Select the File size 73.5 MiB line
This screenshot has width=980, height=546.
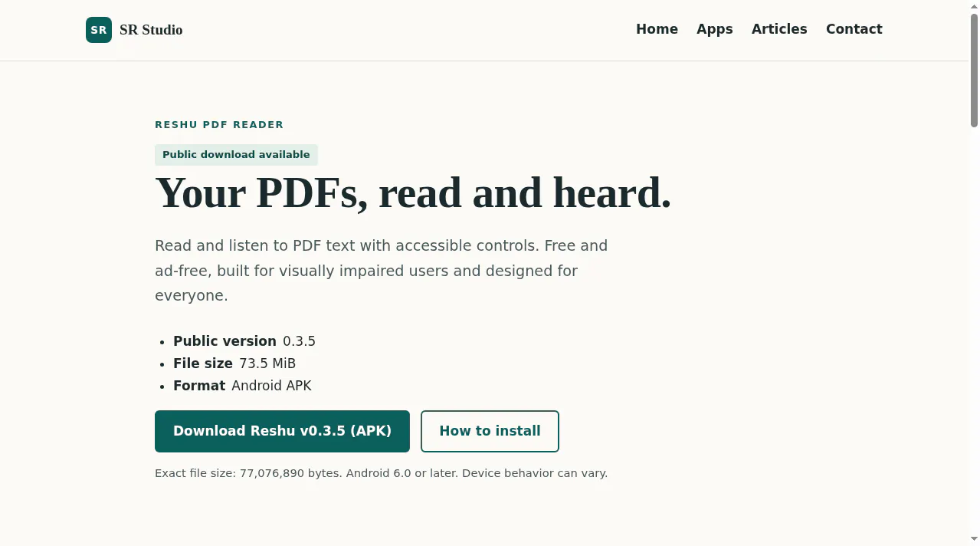coord(234,363)
